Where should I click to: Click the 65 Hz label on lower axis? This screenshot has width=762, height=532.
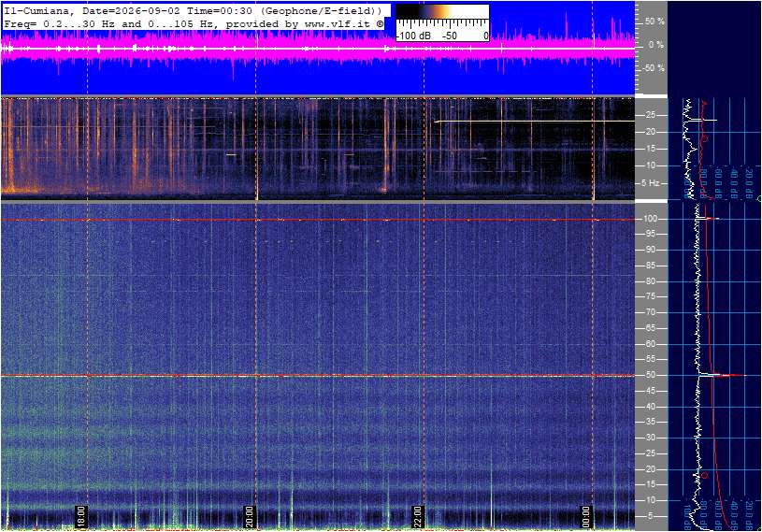click(x=650, y=328)
